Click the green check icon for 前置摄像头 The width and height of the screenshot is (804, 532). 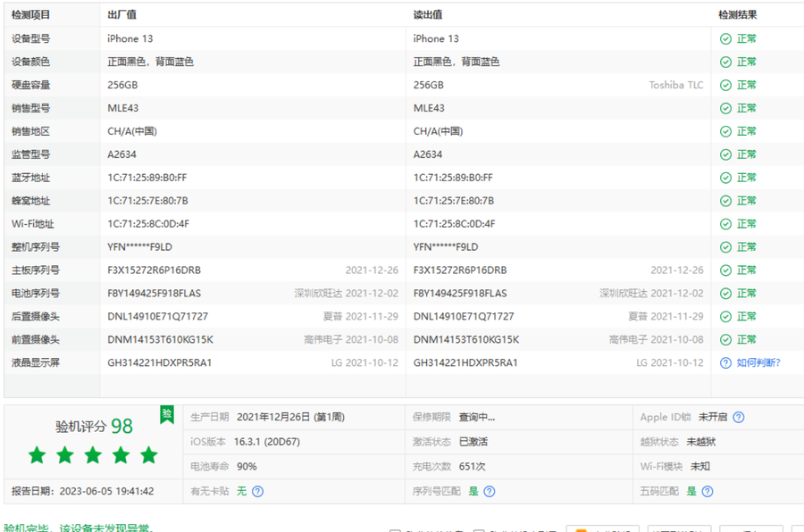(725, 340)
